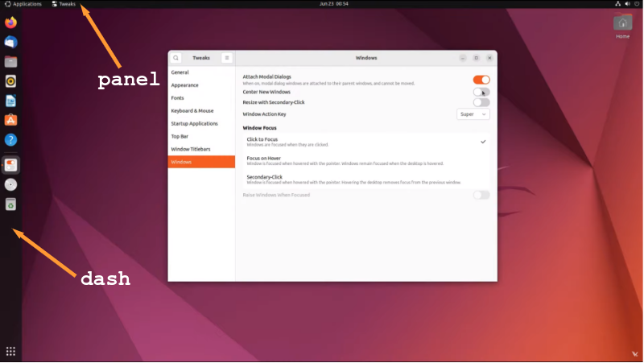Open the Help question mark icon

tap(10, 139)
